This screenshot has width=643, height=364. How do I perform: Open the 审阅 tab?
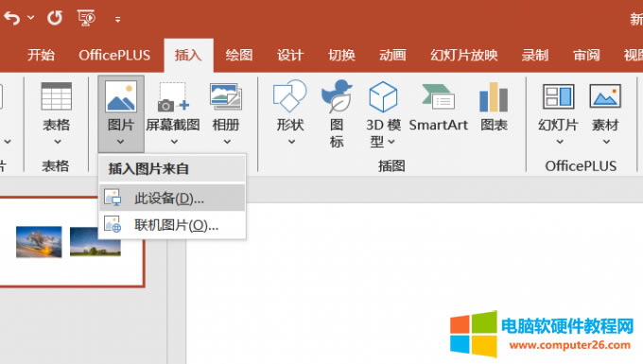pos(586,55)
